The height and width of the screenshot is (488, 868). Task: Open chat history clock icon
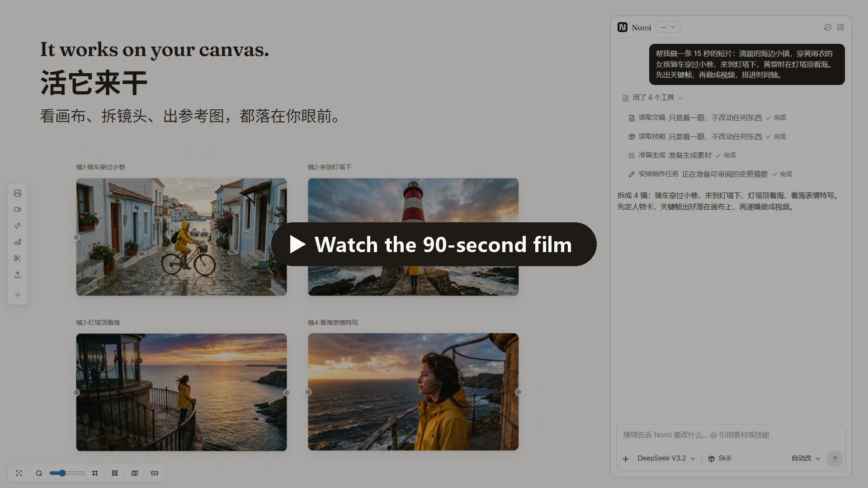[x=828, y=27]
